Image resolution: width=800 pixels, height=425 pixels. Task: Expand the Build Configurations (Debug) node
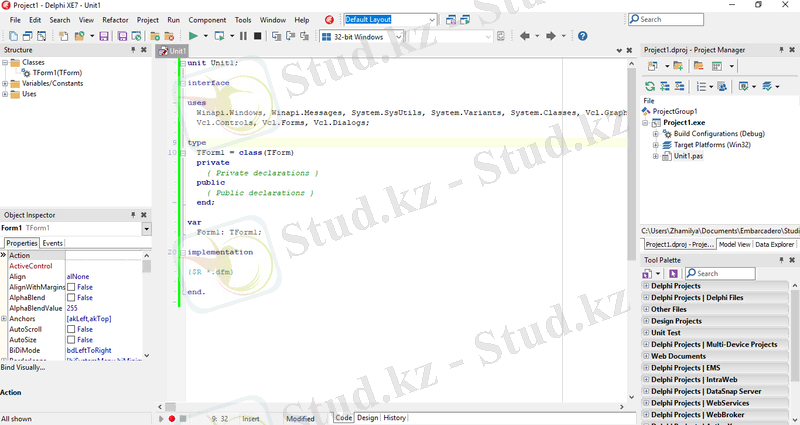(656, 133)
